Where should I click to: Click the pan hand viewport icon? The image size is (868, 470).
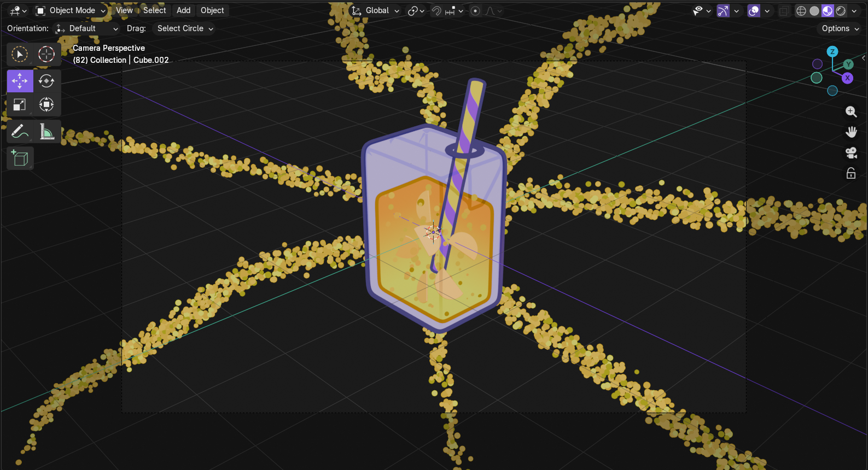851,132
